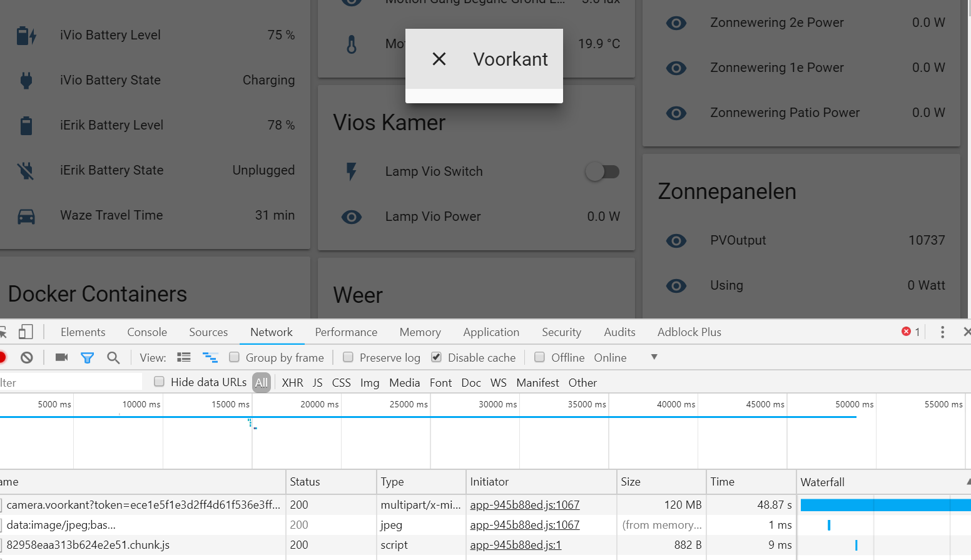The height and width of the screenshot is (560, 971).
Task: Switch to large request rows view icon
Action: pyautogui.click(x=184, y=357)
